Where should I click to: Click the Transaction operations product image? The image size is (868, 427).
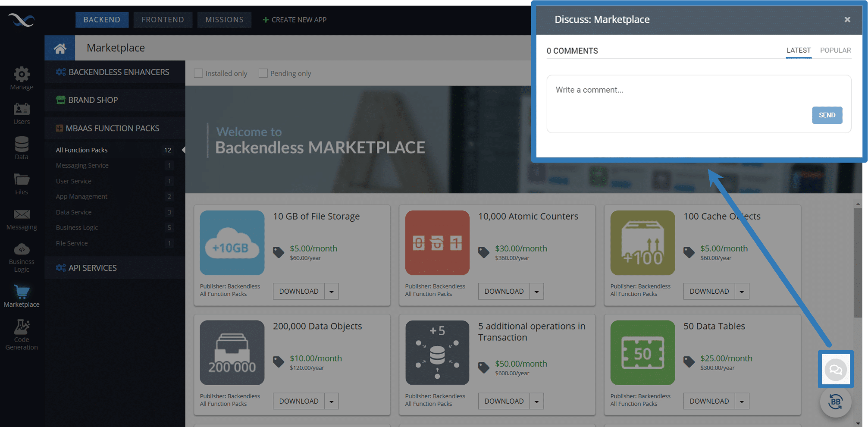click(x=437, y=352)
